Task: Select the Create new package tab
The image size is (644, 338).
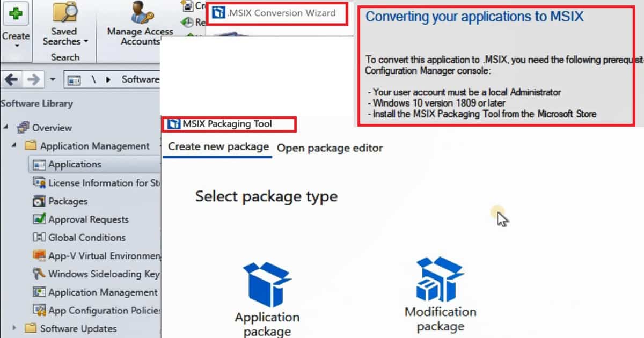Action: coord(218,146)
